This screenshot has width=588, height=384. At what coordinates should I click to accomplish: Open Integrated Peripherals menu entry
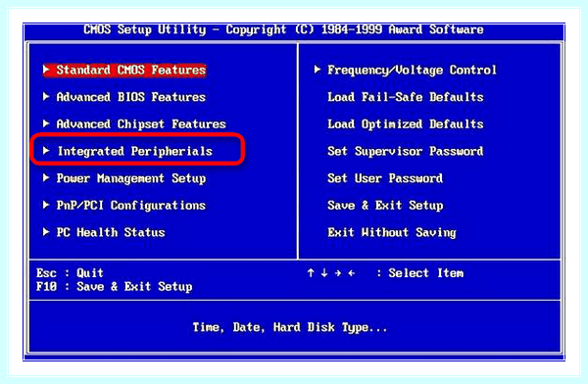coord(134,151)
